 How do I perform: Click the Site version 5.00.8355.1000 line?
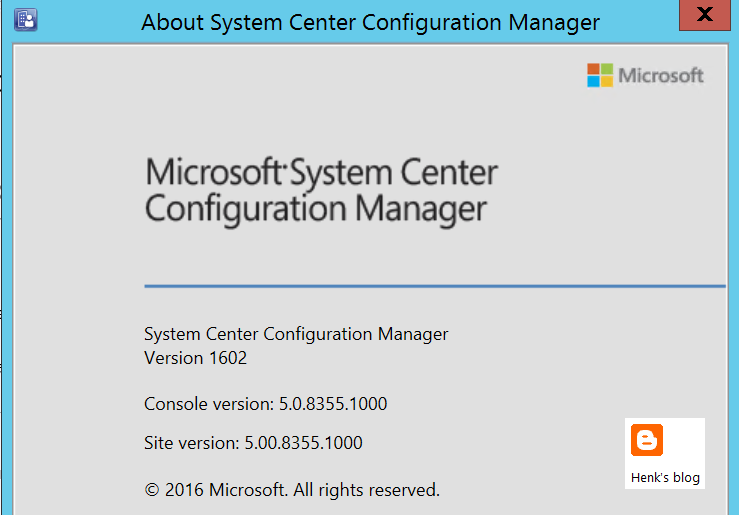[253, 443]
